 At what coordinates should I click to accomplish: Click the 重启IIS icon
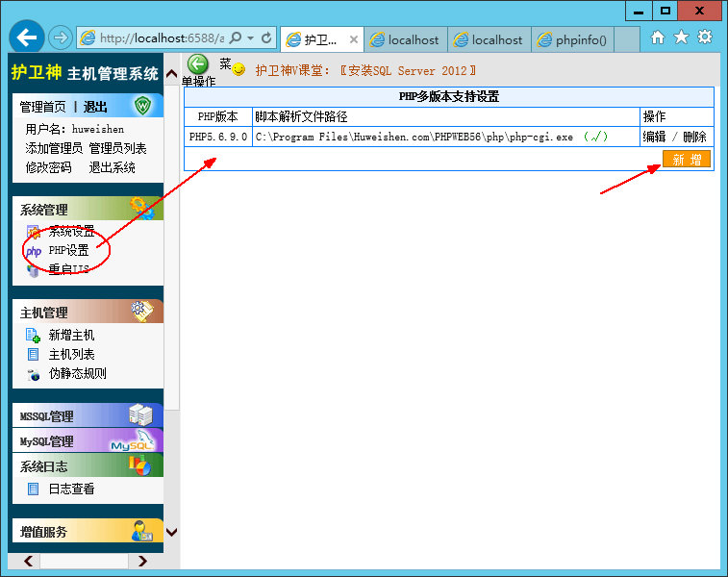[33, 270]
